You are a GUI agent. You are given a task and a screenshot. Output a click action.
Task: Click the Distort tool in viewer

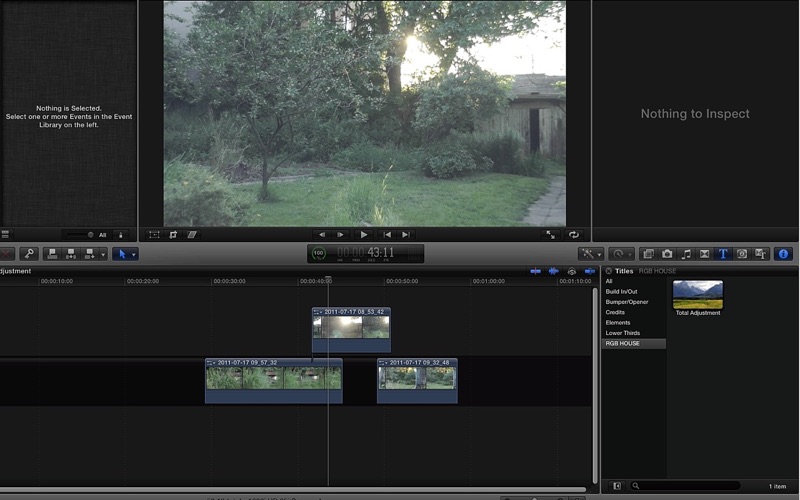pyautogui.click(x=192, y=235)
